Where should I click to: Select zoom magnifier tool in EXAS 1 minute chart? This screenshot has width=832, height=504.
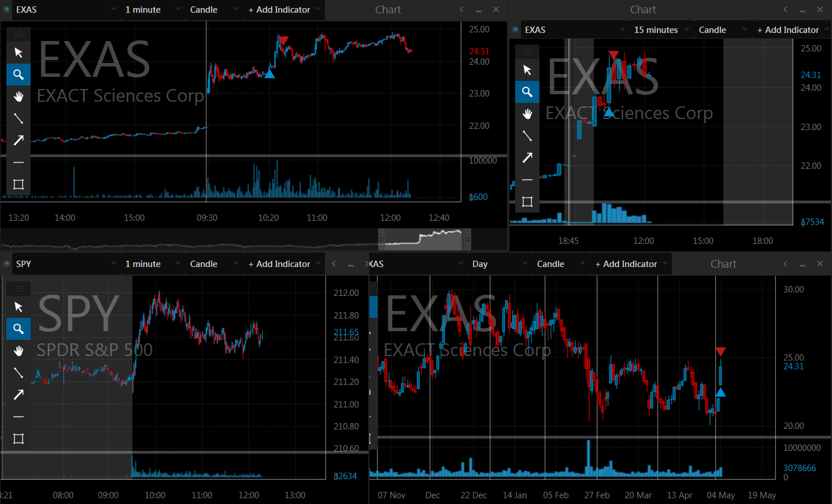click(x=19, y=75)
